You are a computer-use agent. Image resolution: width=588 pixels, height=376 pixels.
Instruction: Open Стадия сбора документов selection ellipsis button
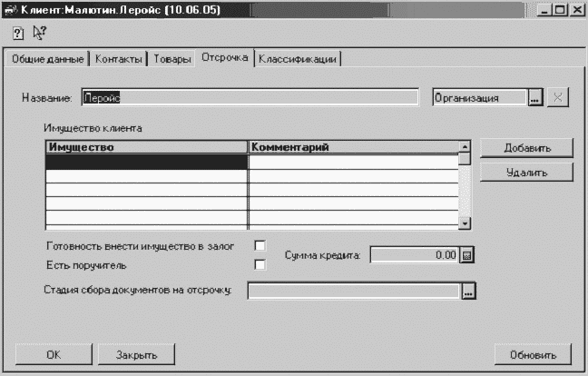[x=468, y=292]
